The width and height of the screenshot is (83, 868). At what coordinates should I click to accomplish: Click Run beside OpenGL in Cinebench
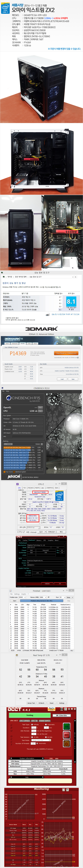pos(40,407)
